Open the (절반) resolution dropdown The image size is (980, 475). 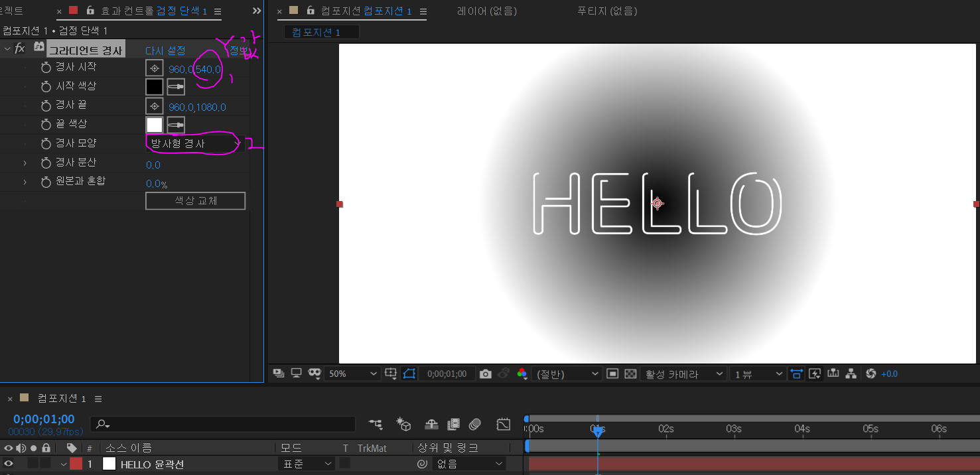568,374
